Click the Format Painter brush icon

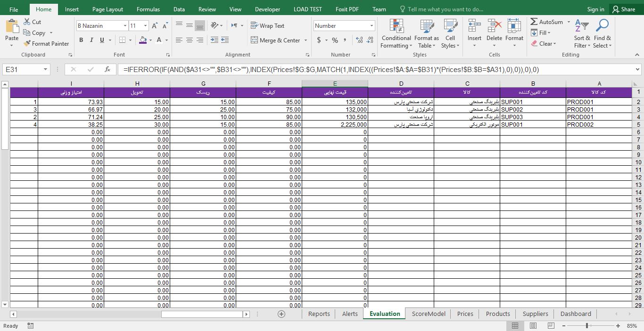click(x=27, y=44)
